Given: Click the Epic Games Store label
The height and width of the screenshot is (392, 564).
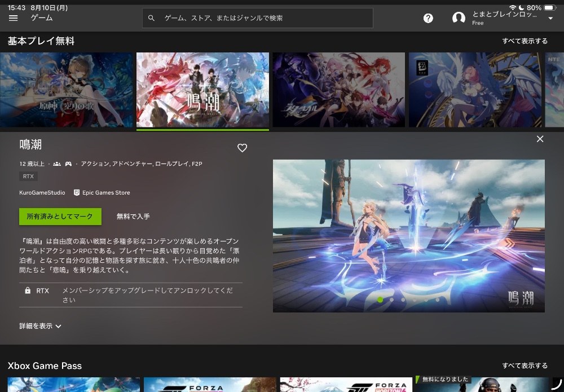Looking at the screenshot, I should [x=106, y=193].
